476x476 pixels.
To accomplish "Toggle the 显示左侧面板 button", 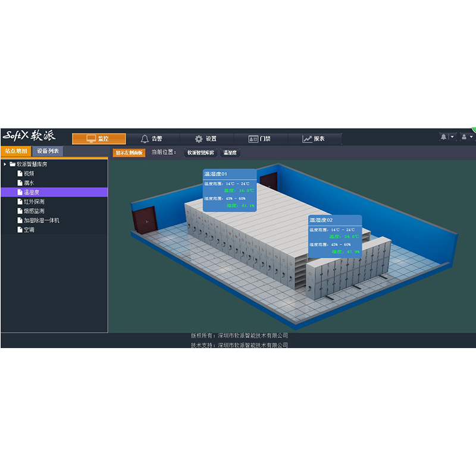I will [x=129, y=153].
